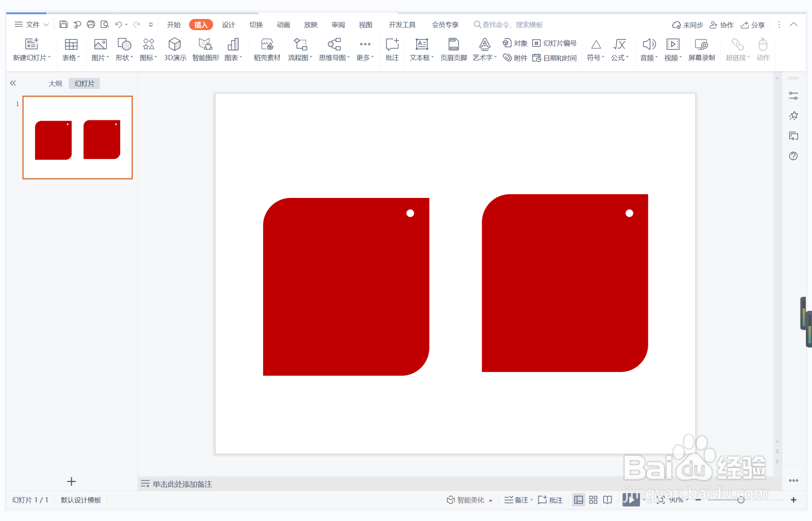The height and width of the screenshot is (521, 812).
Task: Show the Slides (幻灯片) panel tab
Action: point(85,83)
